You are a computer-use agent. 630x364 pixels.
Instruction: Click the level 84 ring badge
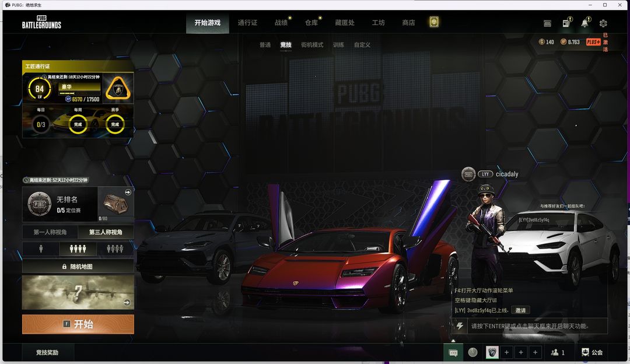click(40, 89)
